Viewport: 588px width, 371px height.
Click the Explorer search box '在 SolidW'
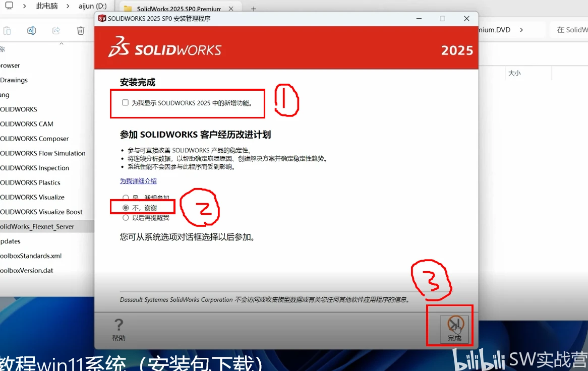click(569, 30)
